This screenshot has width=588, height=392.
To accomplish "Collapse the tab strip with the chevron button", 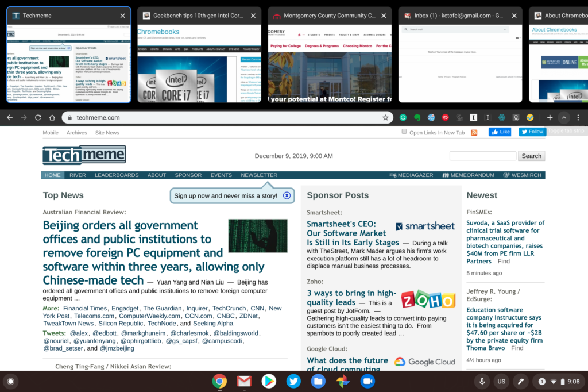I will (564, 117).
